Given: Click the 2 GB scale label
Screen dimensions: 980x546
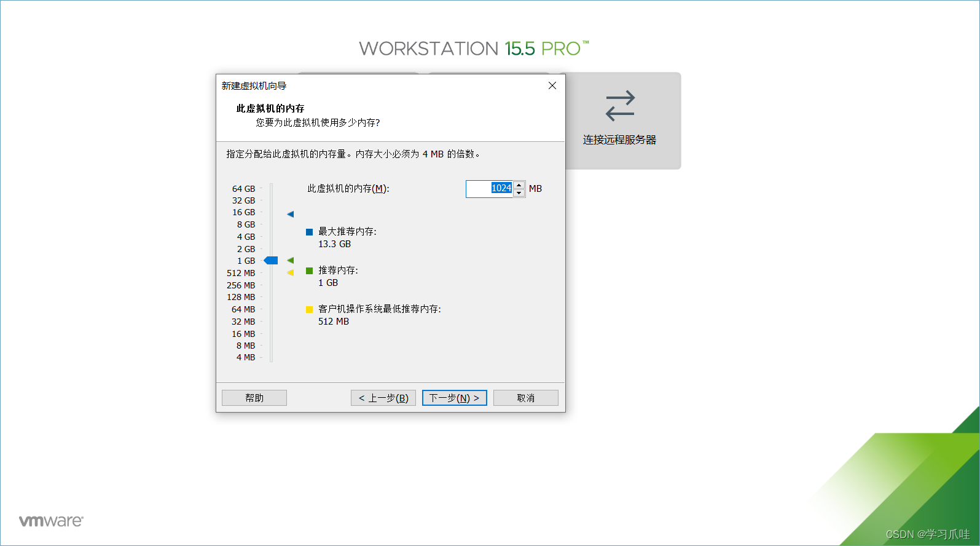Looking at the screenshot, I should (x=246, y=249).
